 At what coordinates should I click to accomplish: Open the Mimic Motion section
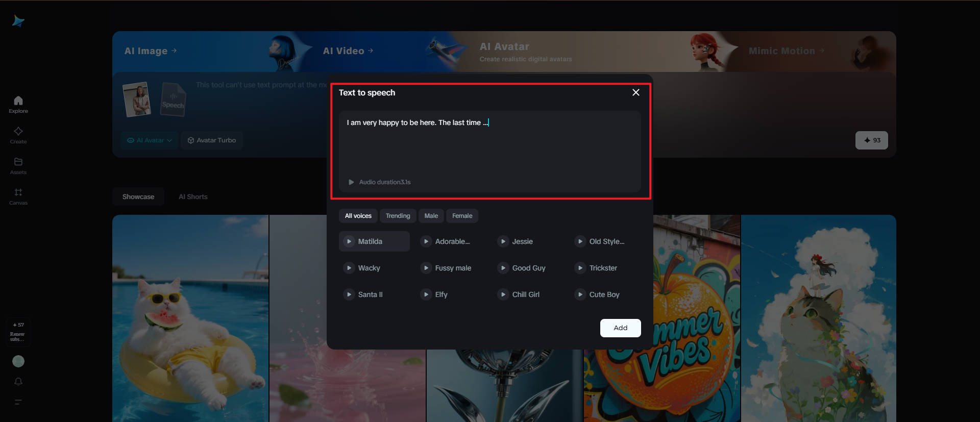(x=787, y=51)
